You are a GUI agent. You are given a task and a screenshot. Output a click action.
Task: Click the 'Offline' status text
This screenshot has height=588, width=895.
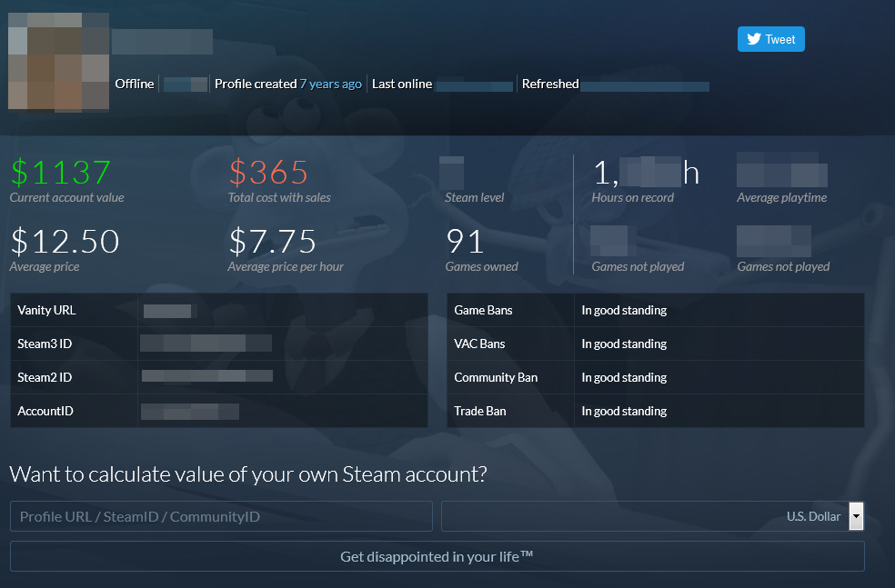coord(134,84)
